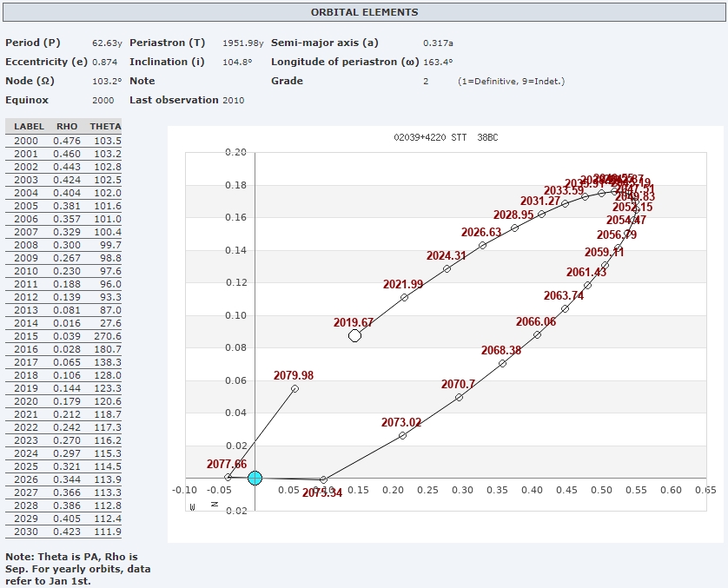Click the orbit point labeled 2024.31
The image size is (728, 588).
[447, 268]
